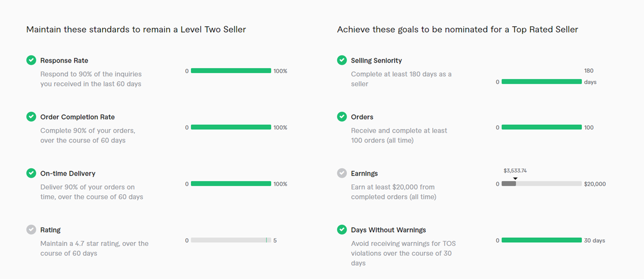Click the Top Rated Seller goals heading
Viewport: 644px width, 279px height.
(x=458, y=29)
